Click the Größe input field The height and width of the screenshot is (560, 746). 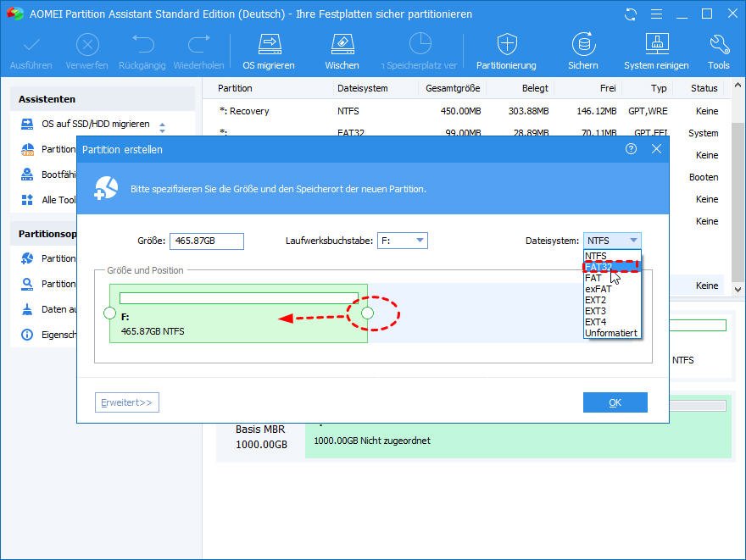(x=207, y=241)
